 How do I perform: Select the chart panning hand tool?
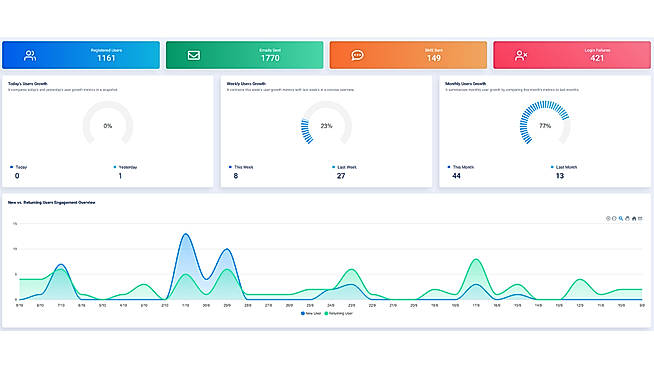point(627,219)
